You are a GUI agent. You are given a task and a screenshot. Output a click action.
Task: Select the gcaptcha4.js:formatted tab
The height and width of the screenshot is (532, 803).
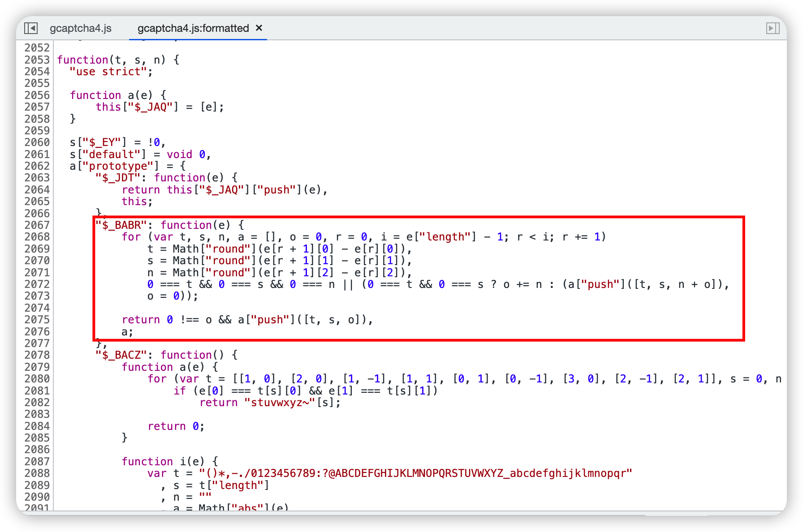tap(193, 28)
